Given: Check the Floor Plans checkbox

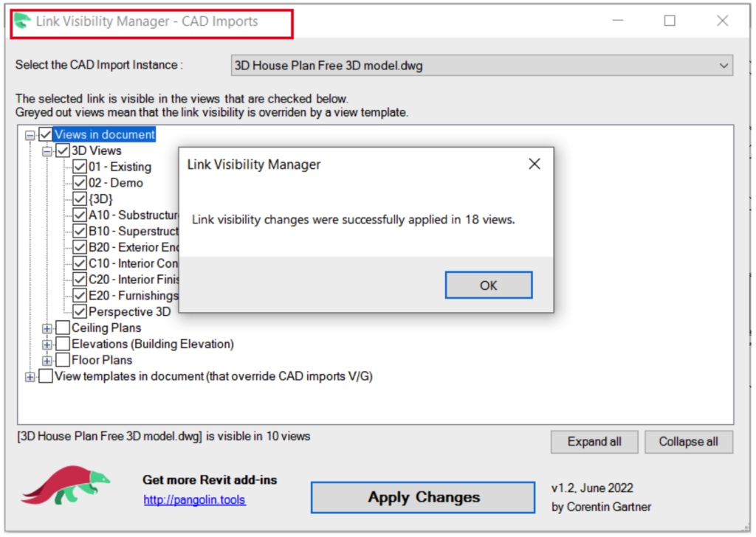Looking at the screenshot, I should tap(63, 360).
